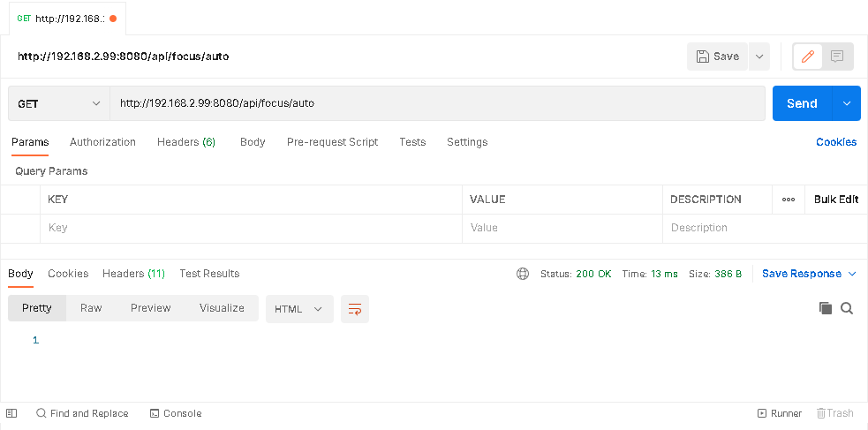Image resolution: width=868 pixels, height=430 pixels.
Task: Click the search magnifier in response pane
Action: click(x=847, y=308)
